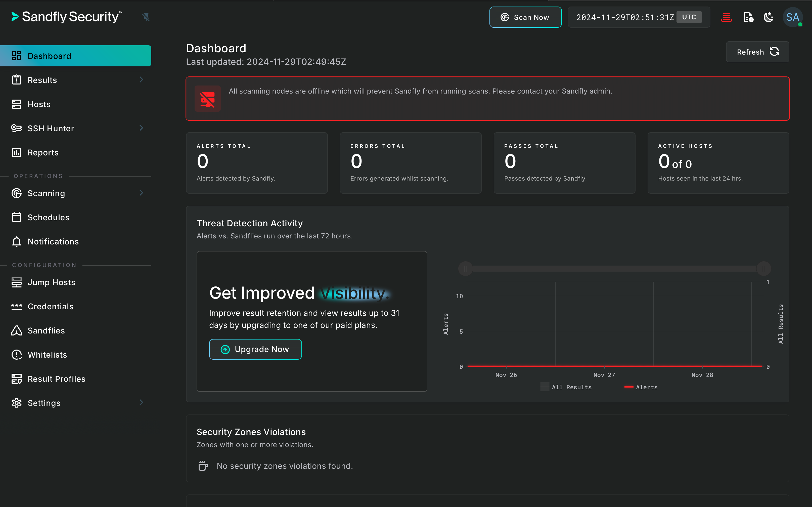This screenshot has height=507, width=812.
Task: Toggle the UTC timezone badge
Action: [689, 17]
